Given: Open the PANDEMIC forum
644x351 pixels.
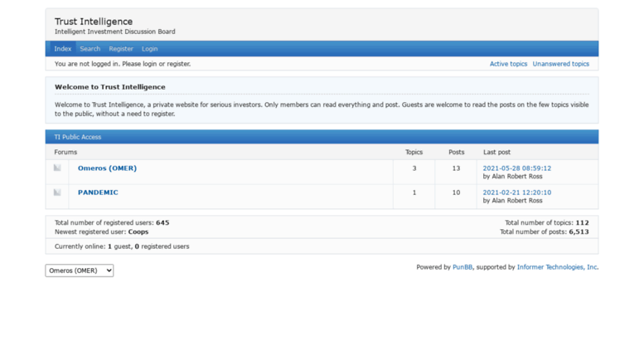Looking at the screenshot, I should point(98,193).
